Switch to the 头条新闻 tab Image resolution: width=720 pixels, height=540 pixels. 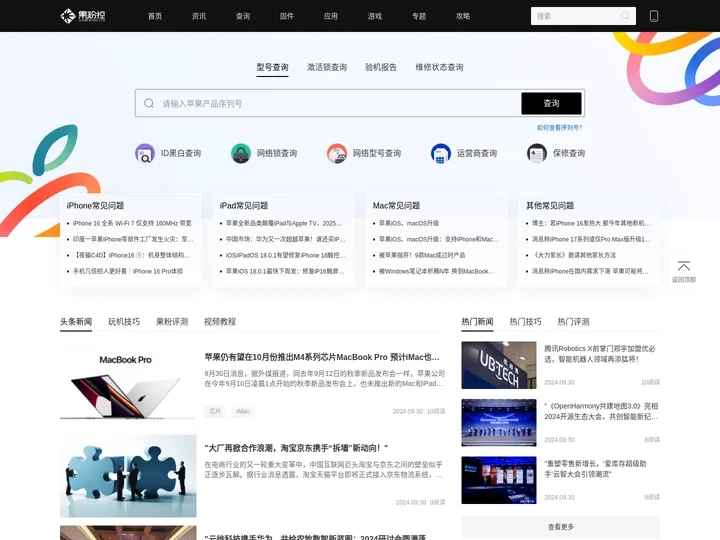point(76,321)
